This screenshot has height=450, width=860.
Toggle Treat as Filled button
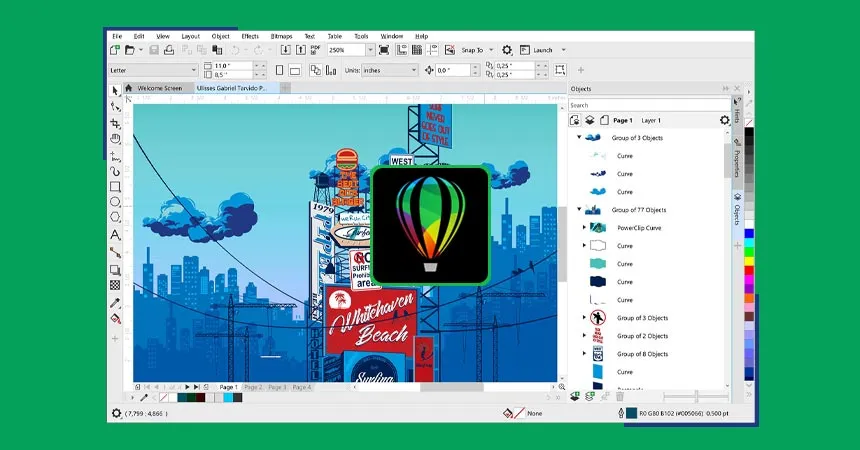click(x=560, y=70)
